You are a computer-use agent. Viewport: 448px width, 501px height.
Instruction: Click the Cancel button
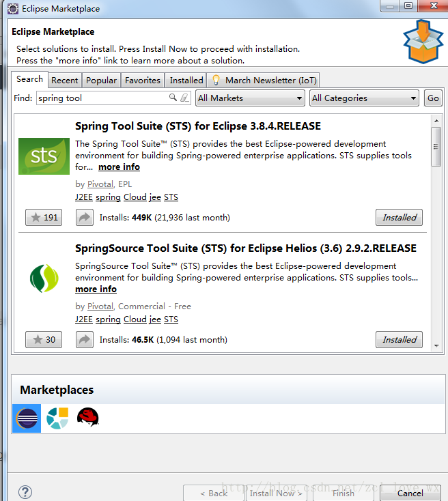click(410, 493)
